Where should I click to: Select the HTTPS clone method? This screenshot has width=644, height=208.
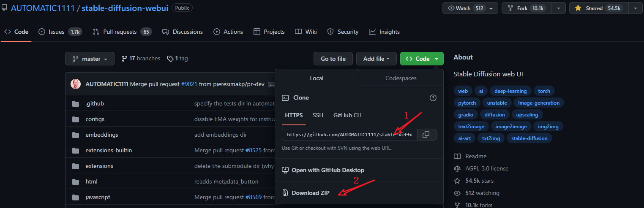294,115
